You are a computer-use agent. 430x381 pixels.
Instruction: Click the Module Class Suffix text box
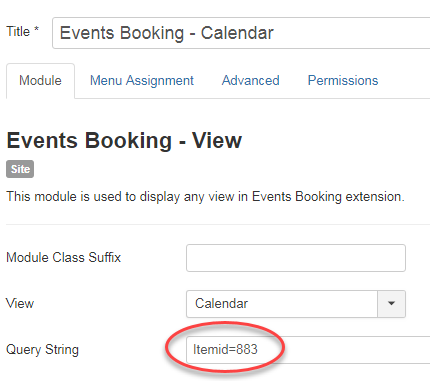point(296,258)
